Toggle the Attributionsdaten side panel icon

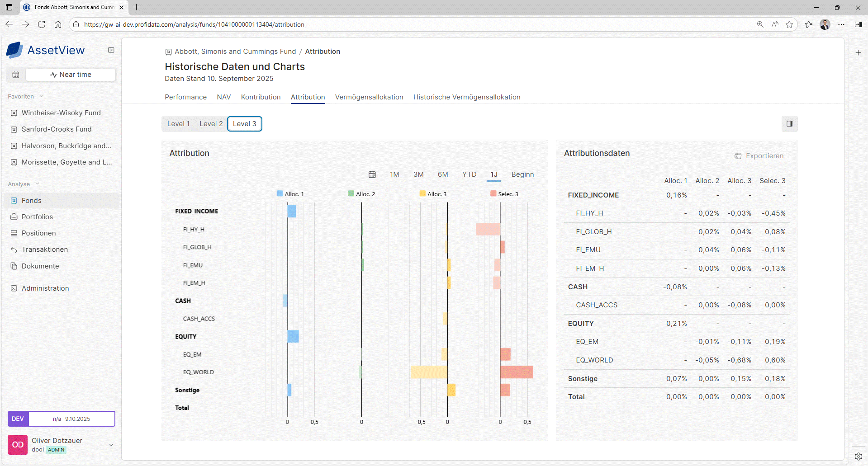tap(789, 124)
